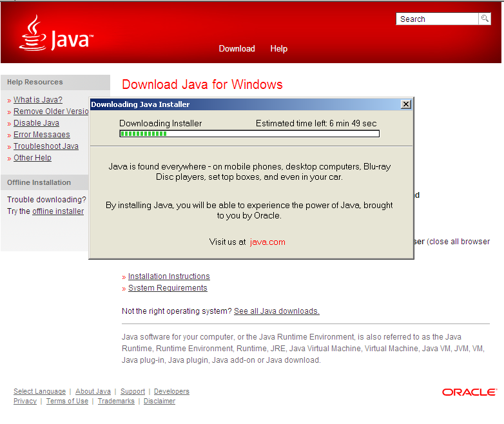Open the Help menu item
Image resolution: width=504 pixels, height=424 pixels.
(x=278, y=48)
